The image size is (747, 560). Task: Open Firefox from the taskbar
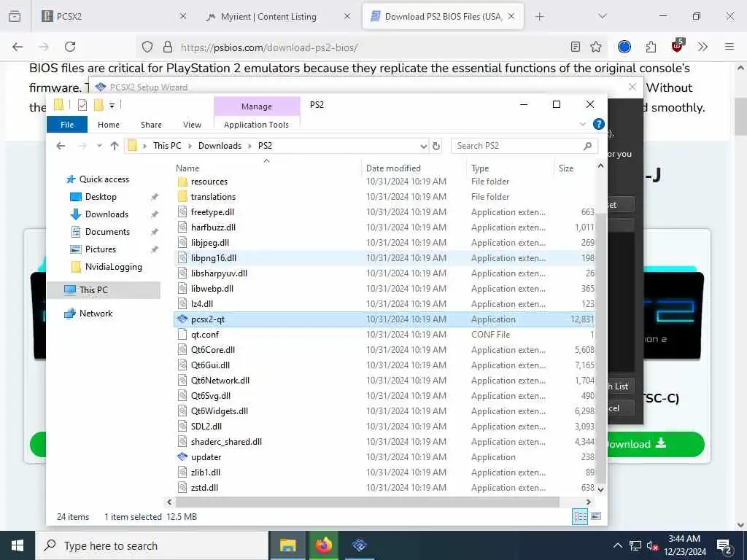(323, 545)
